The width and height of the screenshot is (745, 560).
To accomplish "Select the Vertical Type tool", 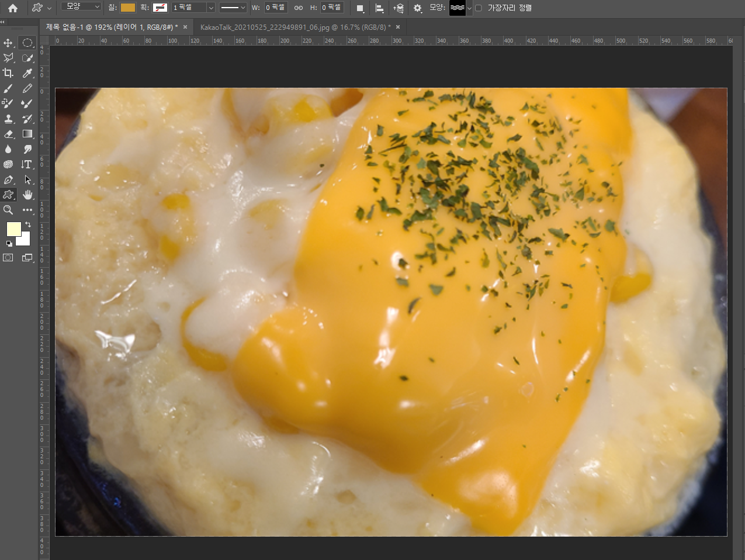I will [x=27, y=164].
